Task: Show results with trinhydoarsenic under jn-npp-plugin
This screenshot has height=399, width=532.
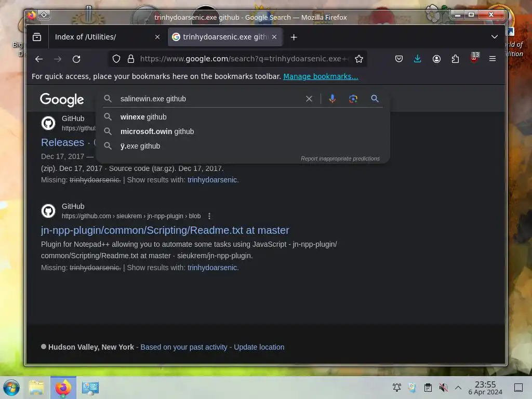Action: (212, 268)
